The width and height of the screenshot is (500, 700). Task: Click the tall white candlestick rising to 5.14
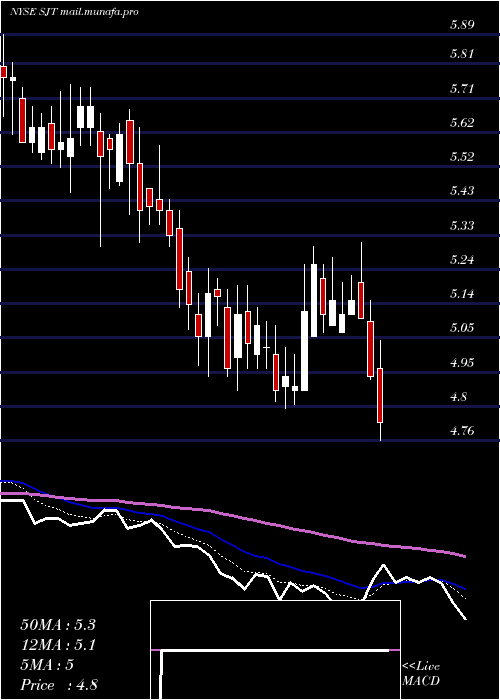pos(304,351)
